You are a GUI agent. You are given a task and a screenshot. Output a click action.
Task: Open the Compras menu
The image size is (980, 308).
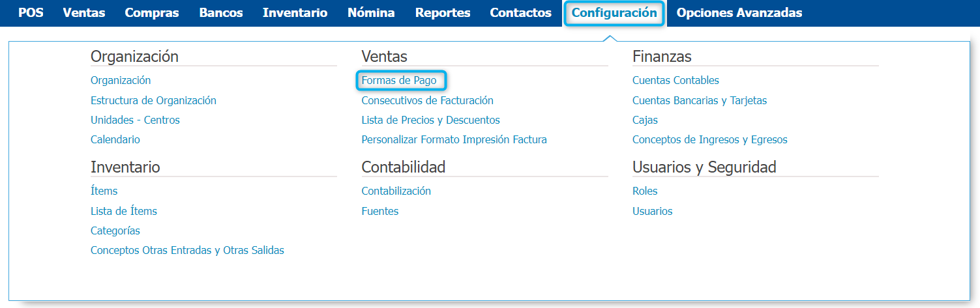152,12
